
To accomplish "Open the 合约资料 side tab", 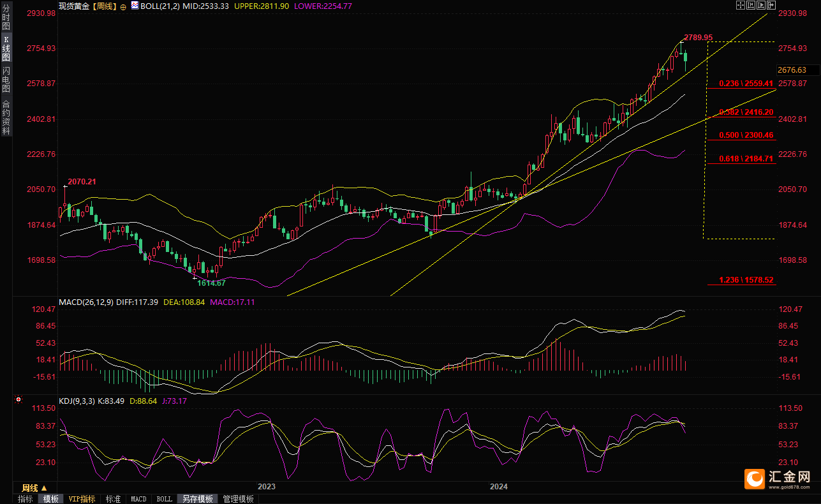I will [6, 117].
